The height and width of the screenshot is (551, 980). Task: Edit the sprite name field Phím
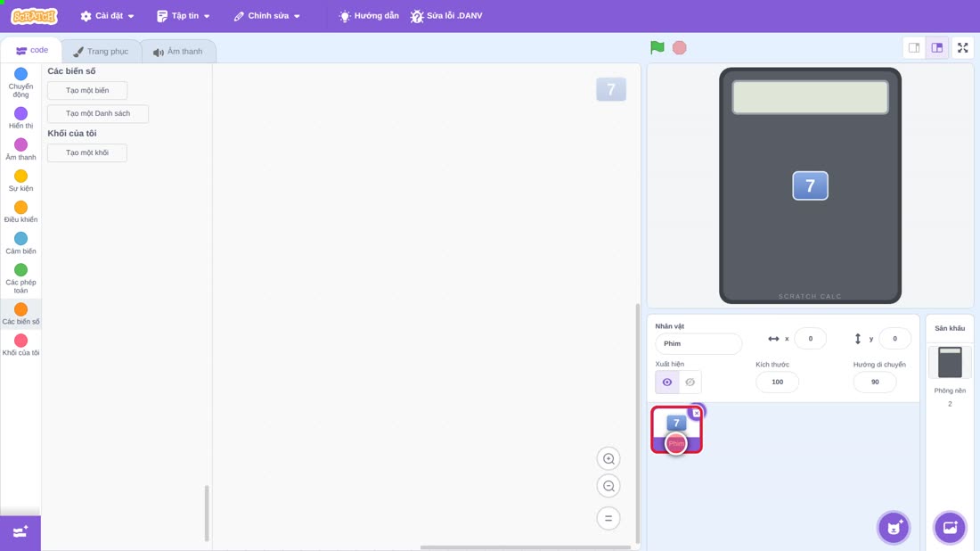point(698,343)
